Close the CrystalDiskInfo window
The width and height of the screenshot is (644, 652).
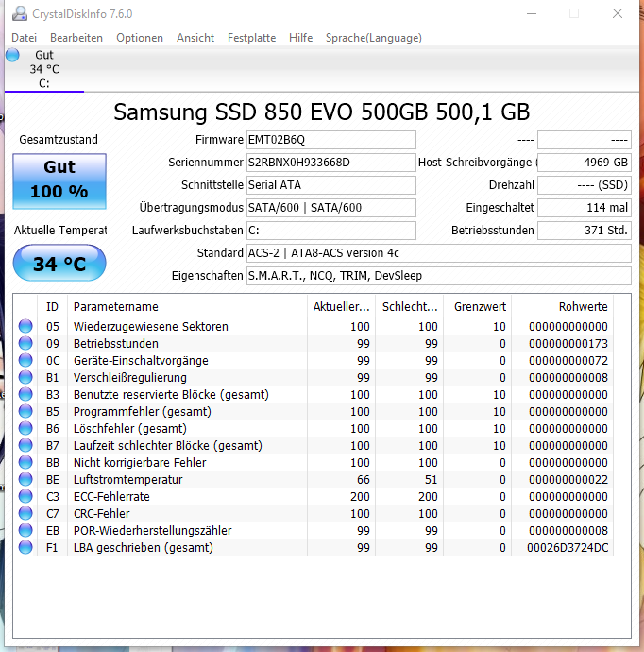(x=618, y=14)
